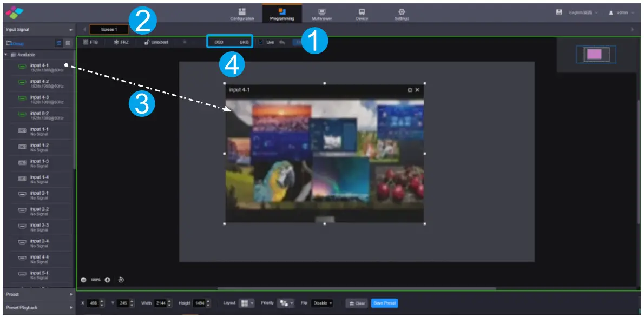Switch input list to grid view
The image size is (644, 317).
point(68,43)
